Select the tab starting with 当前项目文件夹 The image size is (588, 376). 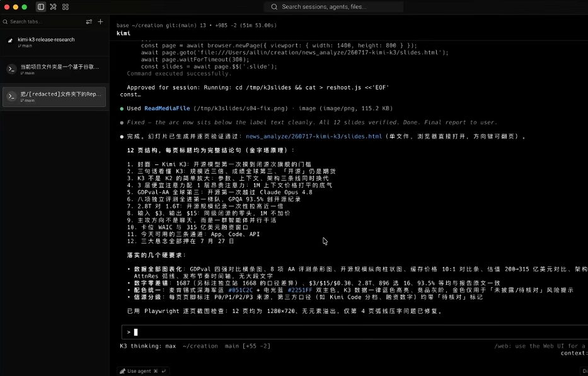coord(54,69)
